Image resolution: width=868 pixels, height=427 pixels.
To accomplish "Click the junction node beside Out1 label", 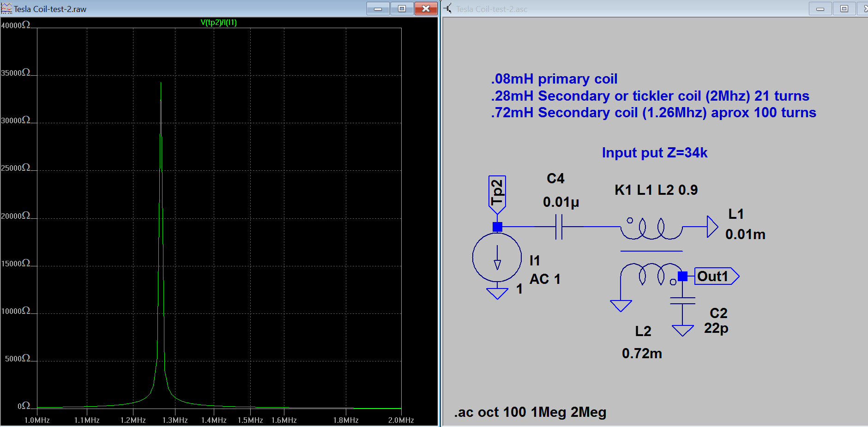I will point(682,276).
